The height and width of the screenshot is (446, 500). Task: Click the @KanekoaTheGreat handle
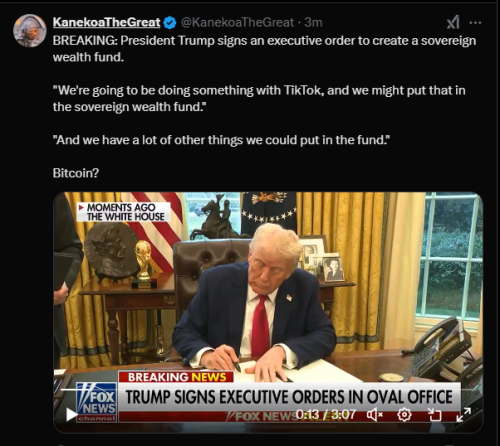[x=237, y=22]
